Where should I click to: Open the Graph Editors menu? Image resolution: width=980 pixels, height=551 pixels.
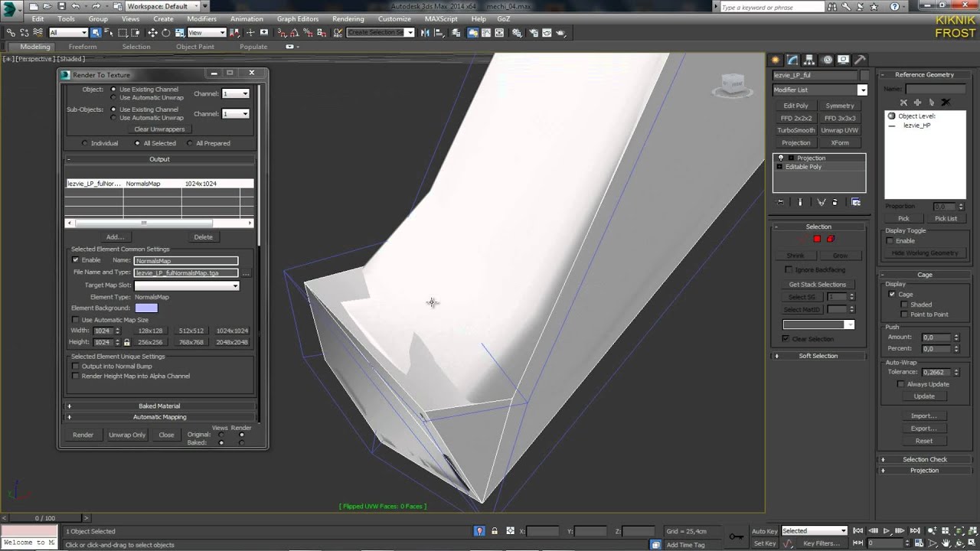298,19
